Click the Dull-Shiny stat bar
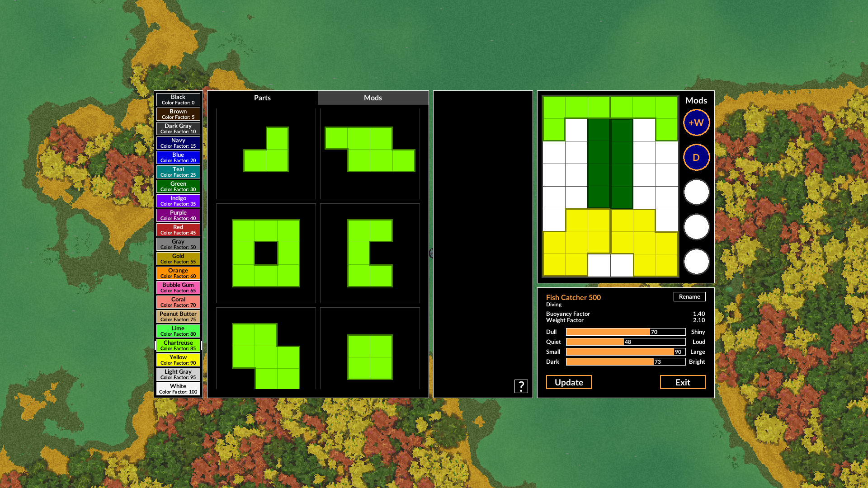Screen dimensions: 868x488 [626, 332]
